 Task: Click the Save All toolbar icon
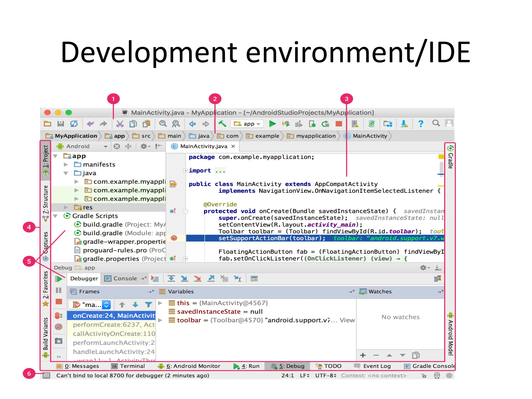pyautogui.click(x=61, y=124)
